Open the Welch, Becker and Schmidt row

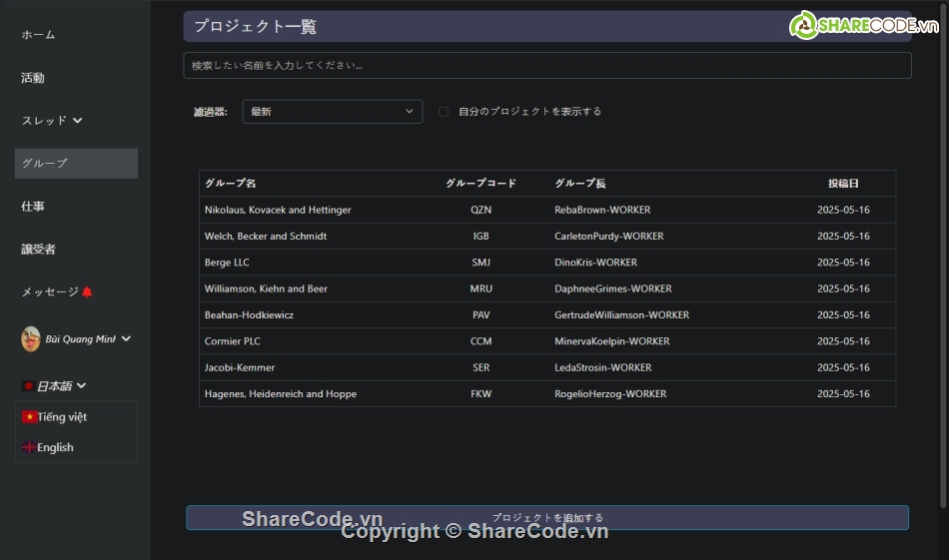547,236
